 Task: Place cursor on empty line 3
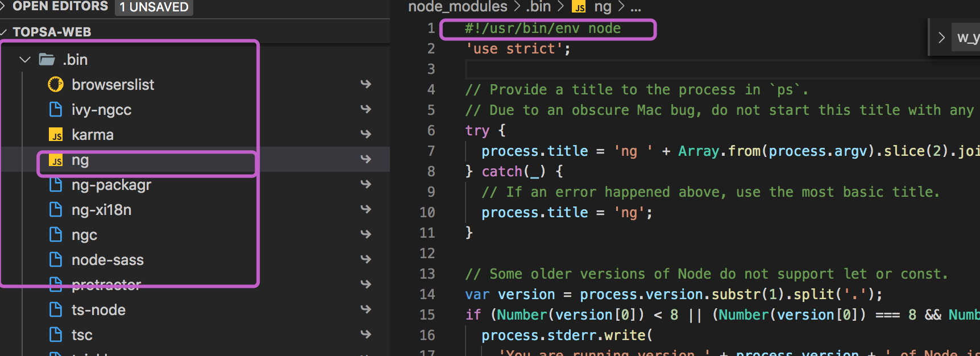point(722,69)
